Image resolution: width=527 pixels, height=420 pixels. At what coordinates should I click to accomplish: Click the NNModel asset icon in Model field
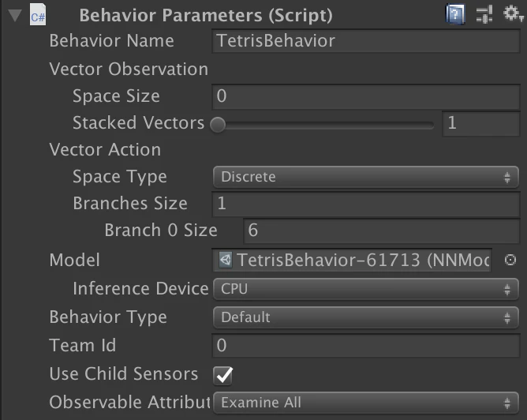click(x=226, y=260)
